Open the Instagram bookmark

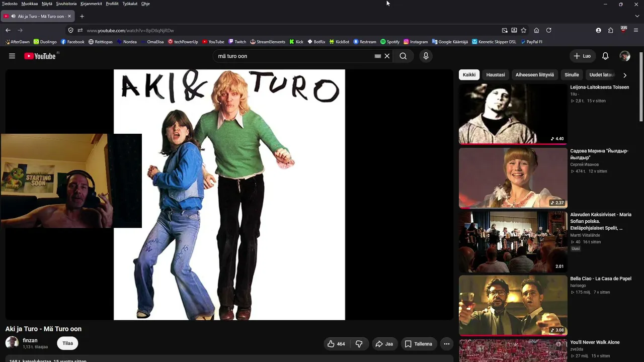pyautogui.click(x=416, y=42)
